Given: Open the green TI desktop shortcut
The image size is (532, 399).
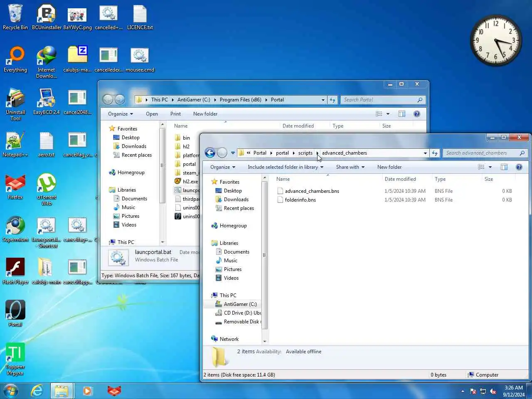Looking at the screenshot, I should click(x=15, y=359).
